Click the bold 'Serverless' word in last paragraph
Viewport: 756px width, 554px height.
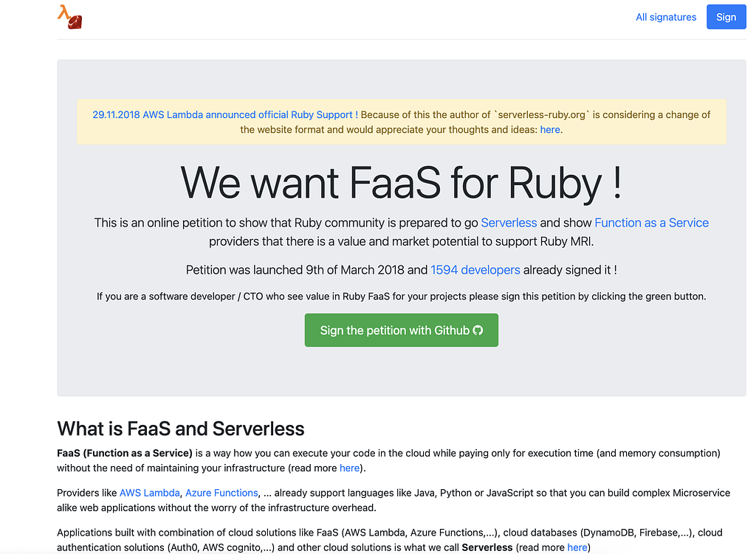click(488, 547)
